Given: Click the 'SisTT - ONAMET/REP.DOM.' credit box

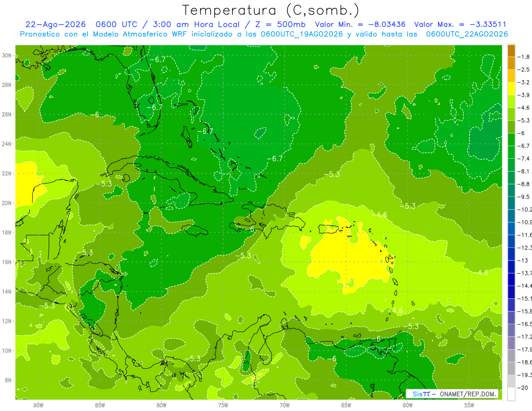Looking at the screenshot, I should 453,394.
